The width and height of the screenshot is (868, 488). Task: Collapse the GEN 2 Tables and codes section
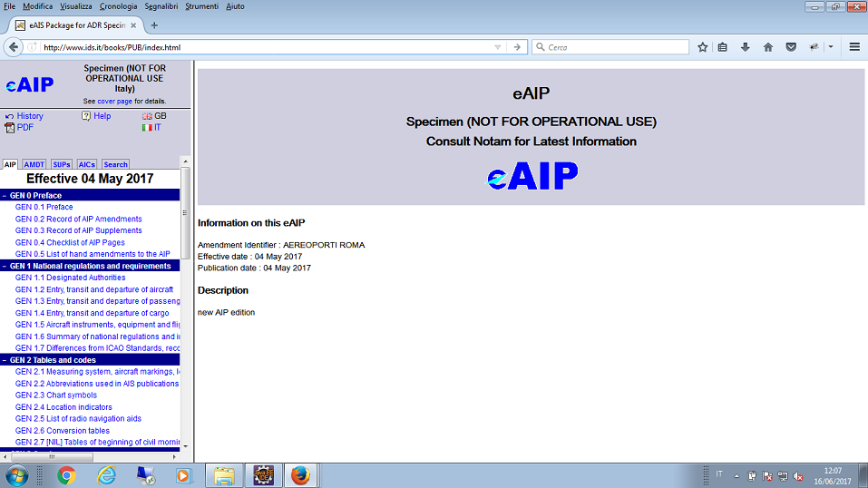click(x=55, y=360)
